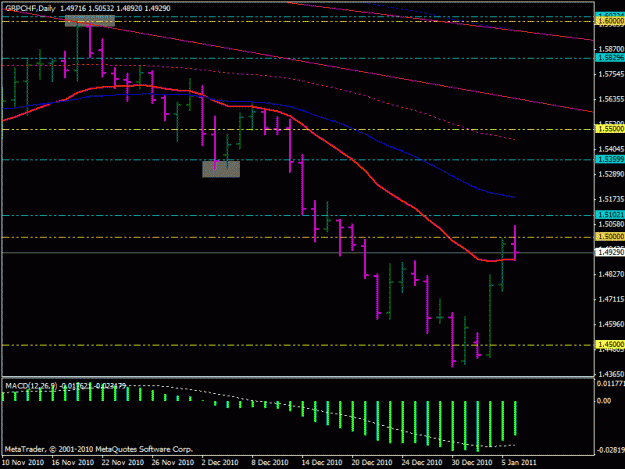Image resolution: width=625 pixels, height=469 pixels.
Task: Click the 30 Dec 2010 date label
Action: [x=472, y=463]
